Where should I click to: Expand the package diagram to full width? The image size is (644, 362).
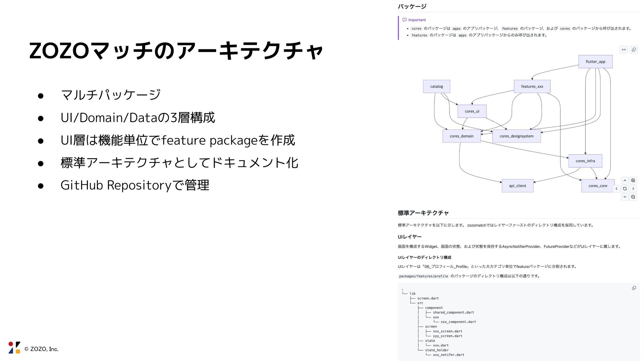[624, 50]
